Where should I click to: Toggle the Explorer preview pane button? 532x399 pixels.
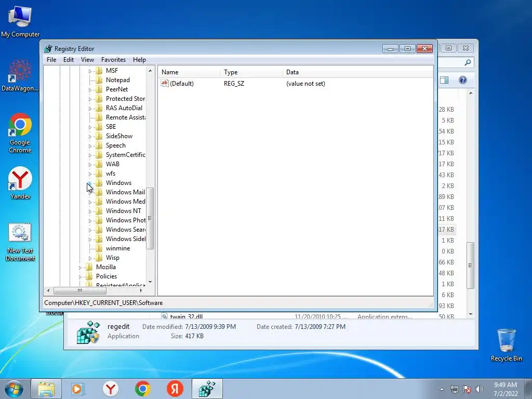[x=444, y=80]
